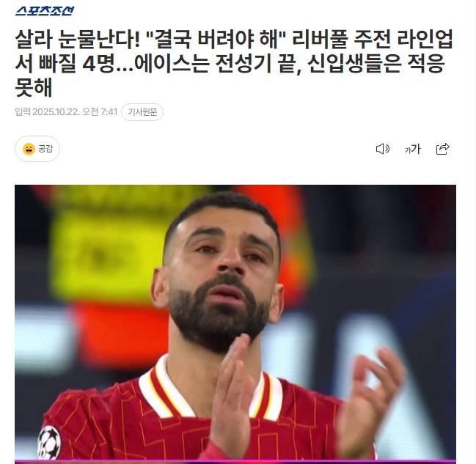Open 기사원문 original article link
476x464 pixels.
pos(142,112)
